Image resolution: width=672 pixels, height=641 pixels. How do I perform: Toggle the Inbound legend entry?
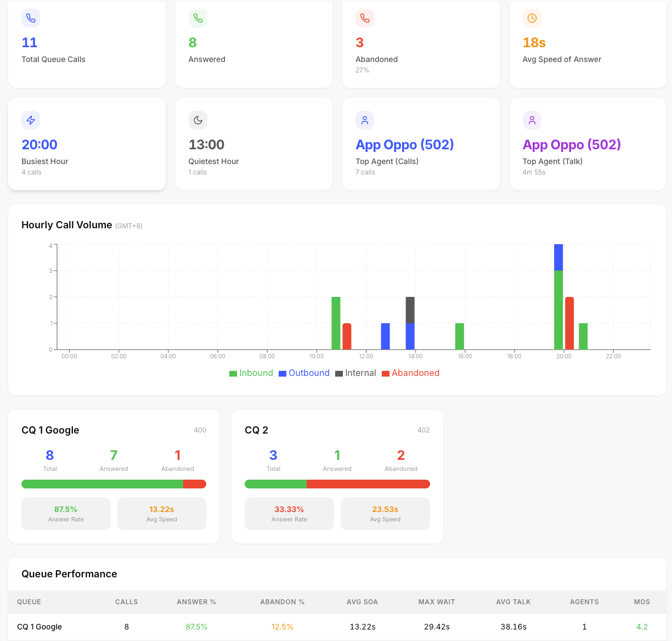click(x=251, y=373)
